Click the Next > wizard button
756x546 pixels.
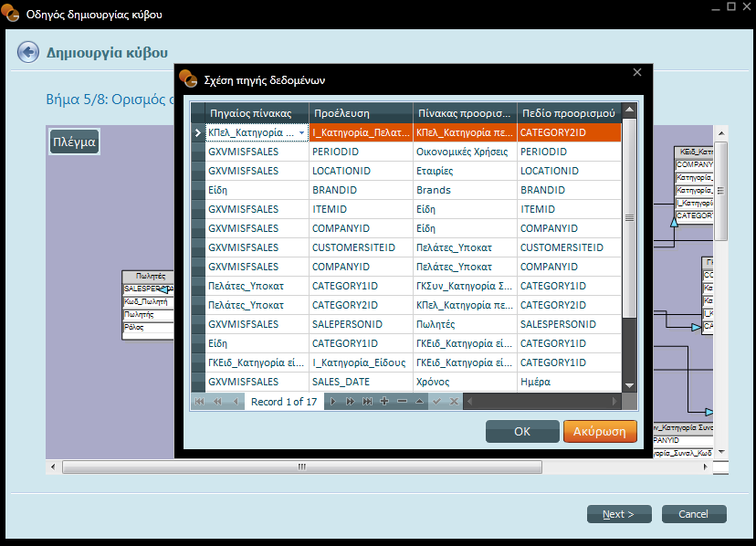click(x=619, y=514)
